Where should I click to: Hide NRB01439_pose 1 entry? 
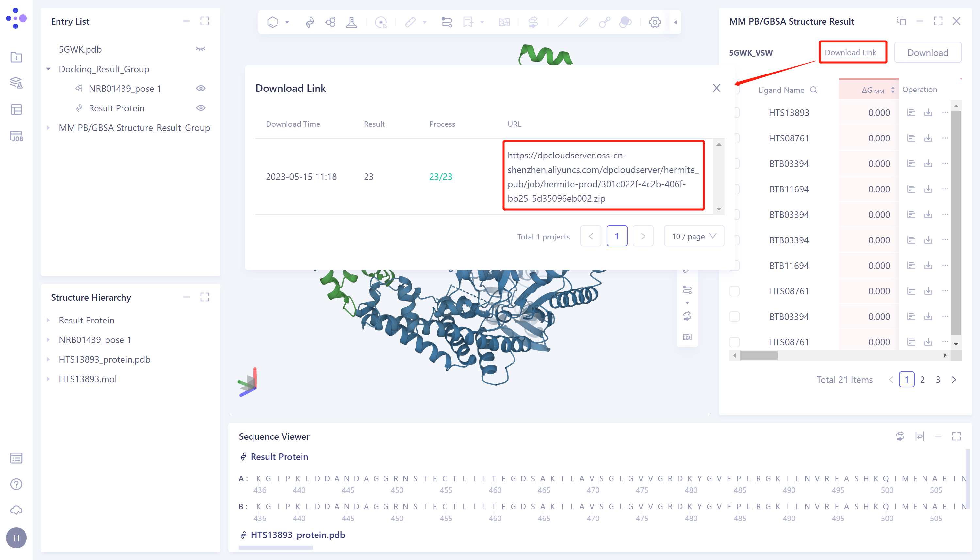point(201,89)
